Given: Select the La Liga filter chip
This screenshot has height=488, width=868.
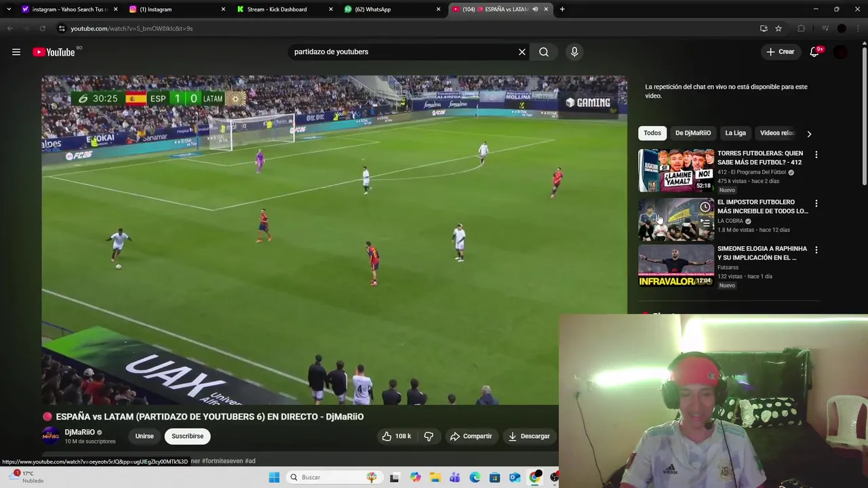Looking at the screenshot, I should (x=735, y=133).
